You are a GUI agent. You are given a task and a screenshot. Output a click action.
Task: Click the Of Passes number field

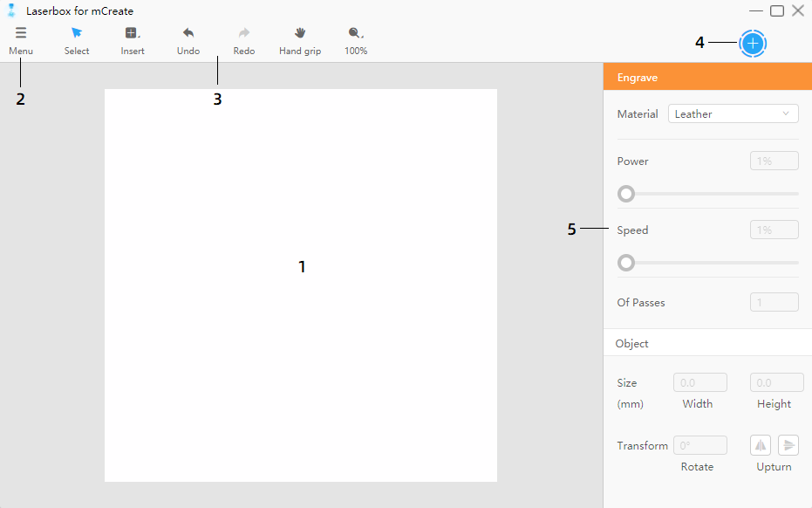click(774, 302)
